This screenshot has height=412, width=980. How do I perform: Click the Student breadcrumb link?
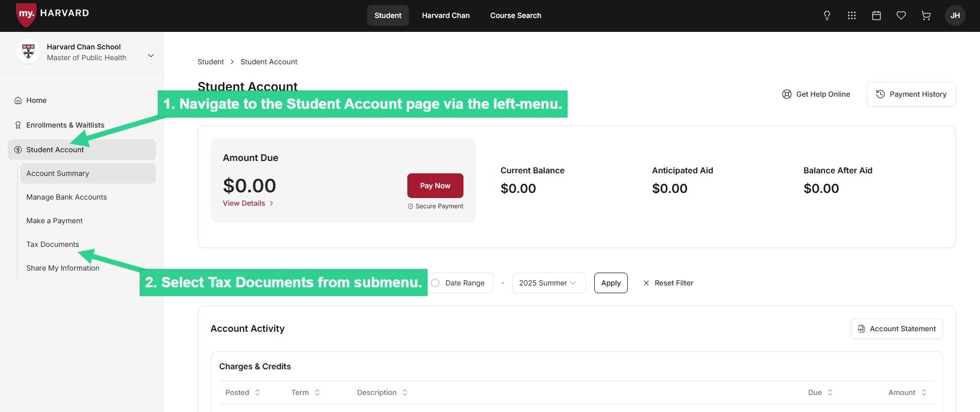211,62
